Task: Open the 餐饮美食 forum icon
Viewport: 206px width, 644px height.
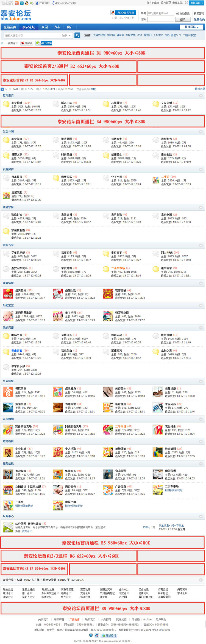Action: (8, 392)
